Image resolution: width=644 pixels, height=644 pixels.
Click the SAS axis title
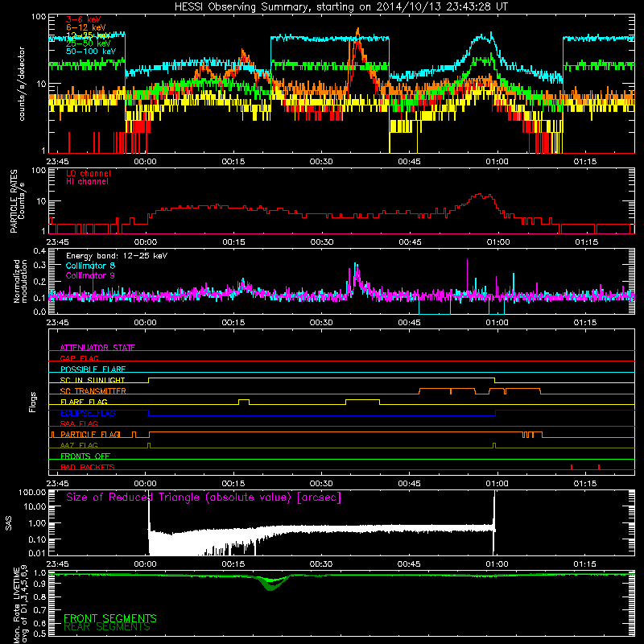point(9,523)
